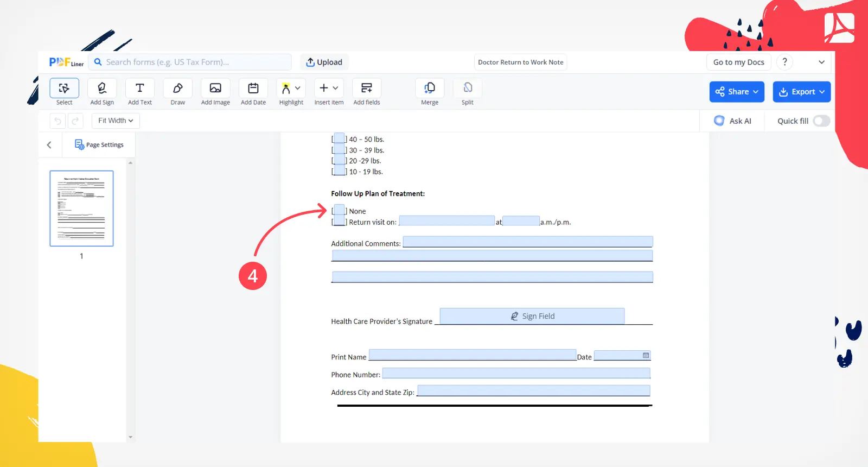The image size is (868, 467).
Task: Open the Export dropdown
Action: 802,92
